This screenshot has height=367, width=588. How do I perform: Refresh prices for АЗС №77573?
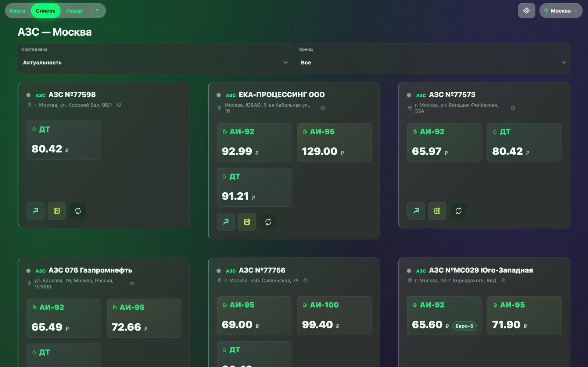click(458, 211)
